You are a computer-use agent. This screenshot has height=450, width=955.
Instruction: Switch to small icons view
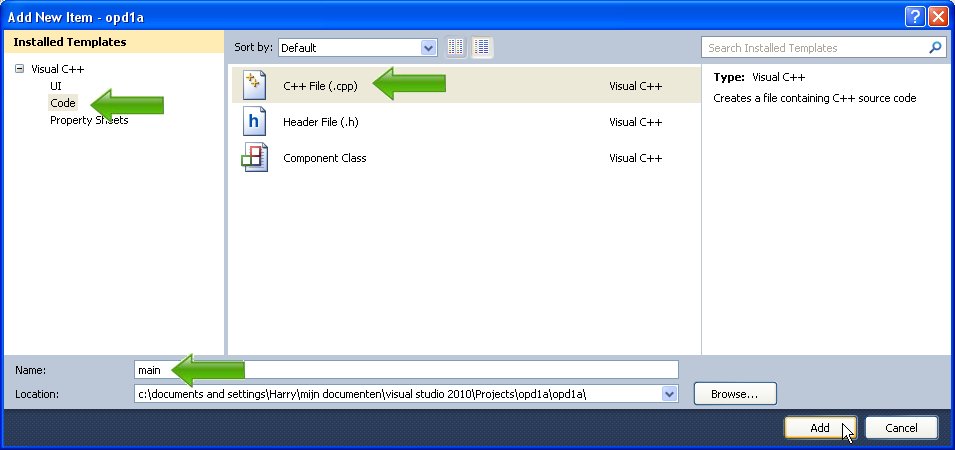(x=456, y=47)
